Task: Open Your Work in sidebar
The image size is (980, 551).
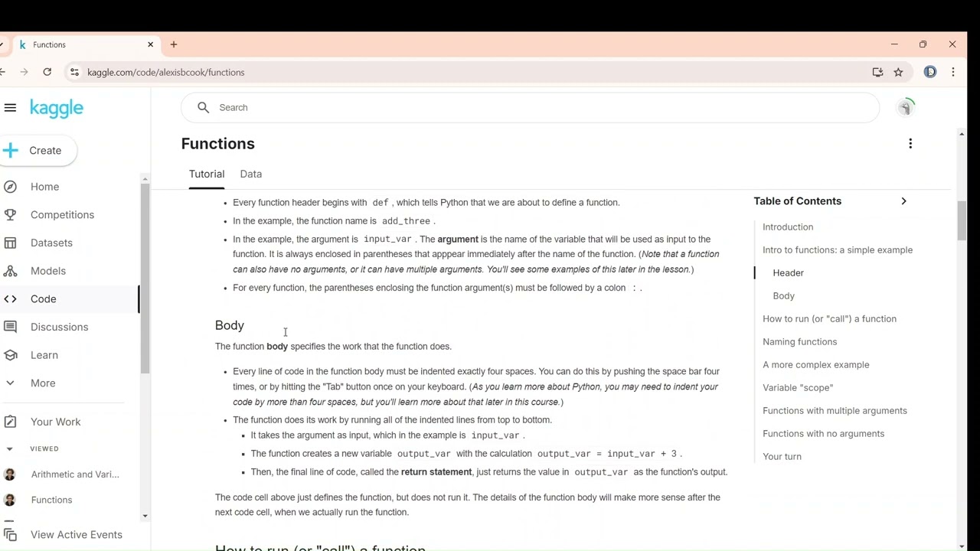Action: pos(55,422)
